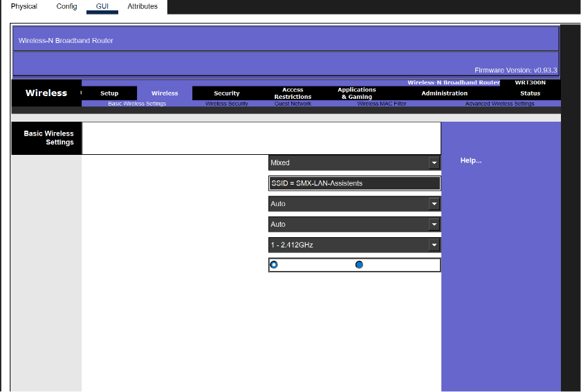Viewport: 581px width, 392px height.
Task: Open the Guest Network submenu
Action: tap(293, 104)
